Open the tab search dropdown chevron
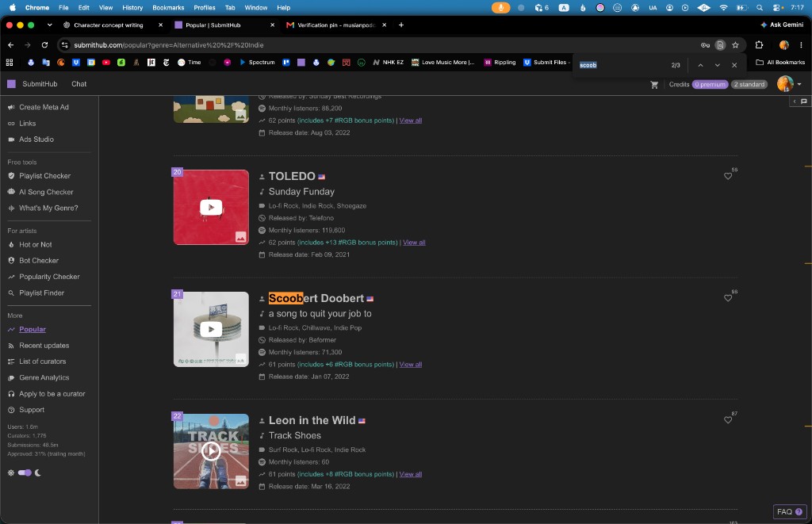 pyautogui.click(x=49, y=25)
